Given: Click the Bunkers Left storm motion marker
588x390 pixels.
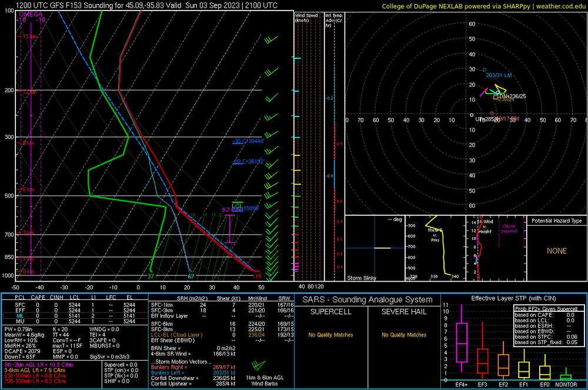Looking at the screenshot, I should pos(485,70).
